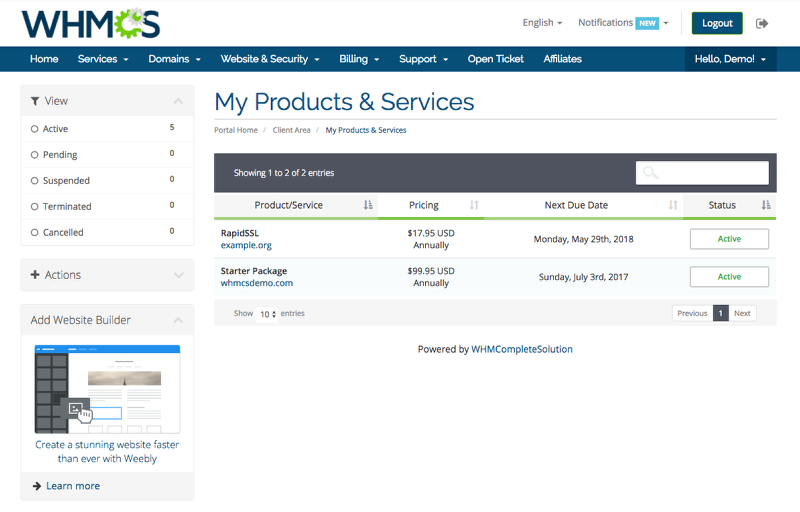Select the Terminated filter radio

click(x=34, y=207)
